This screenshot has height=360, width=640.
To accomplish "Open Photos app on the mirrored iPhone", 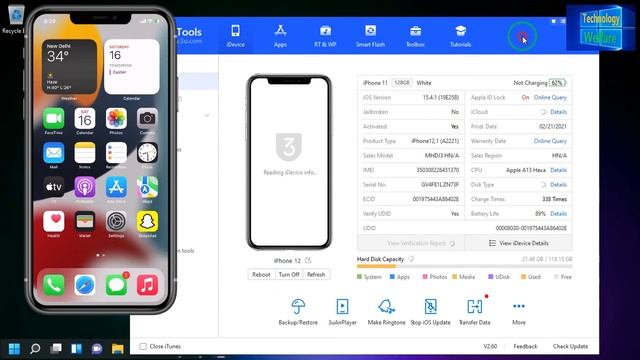I will pos(116,119).
